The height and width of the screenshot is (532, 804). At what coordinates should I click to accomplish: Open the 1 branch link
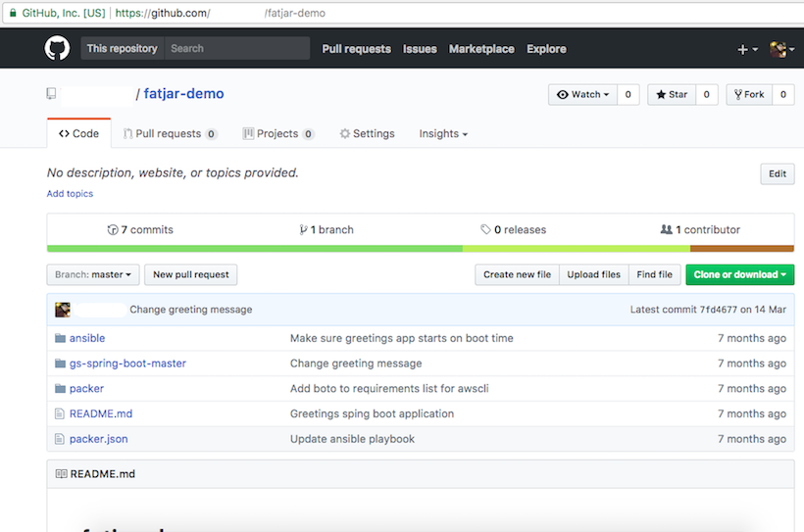pyautogui.click(x=327, y=229)
